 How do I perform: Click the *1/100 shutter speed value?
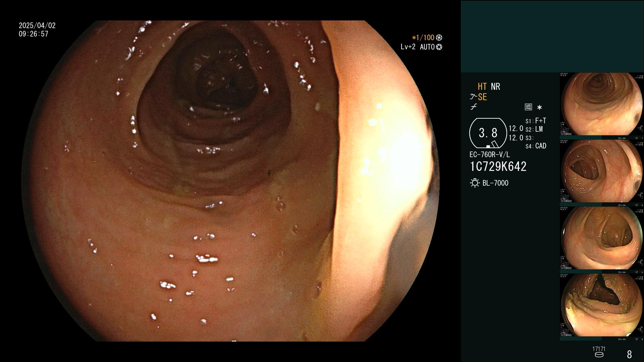pyautogui.click(x=423, y=38)
